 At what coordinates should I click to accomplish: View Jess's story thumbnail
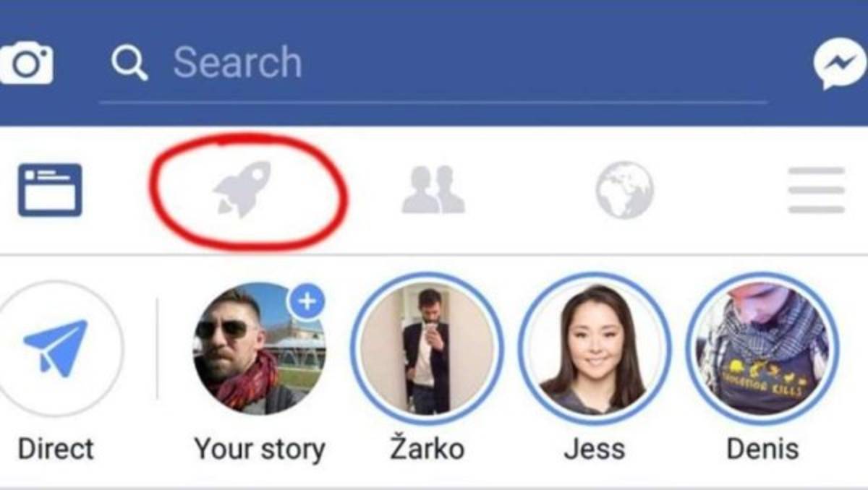(595, 348)
